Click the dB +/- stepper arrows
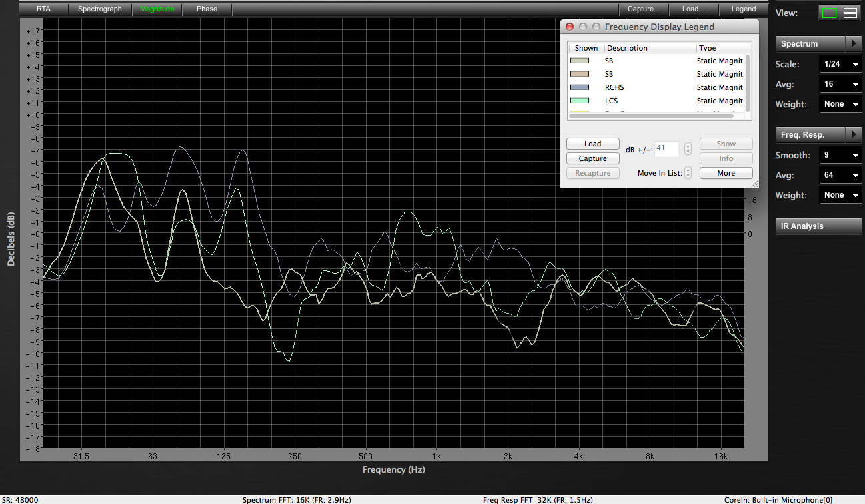865x504 pixels. point(688,149)
